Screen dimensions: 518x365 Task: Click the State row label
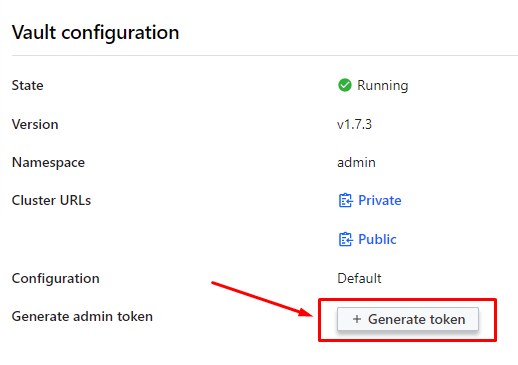point(28,85)
